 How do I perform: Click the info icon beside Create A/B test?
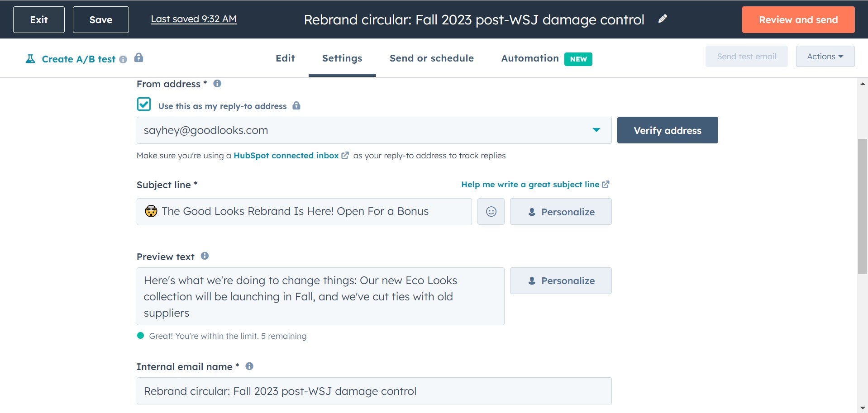pos(123,60)
